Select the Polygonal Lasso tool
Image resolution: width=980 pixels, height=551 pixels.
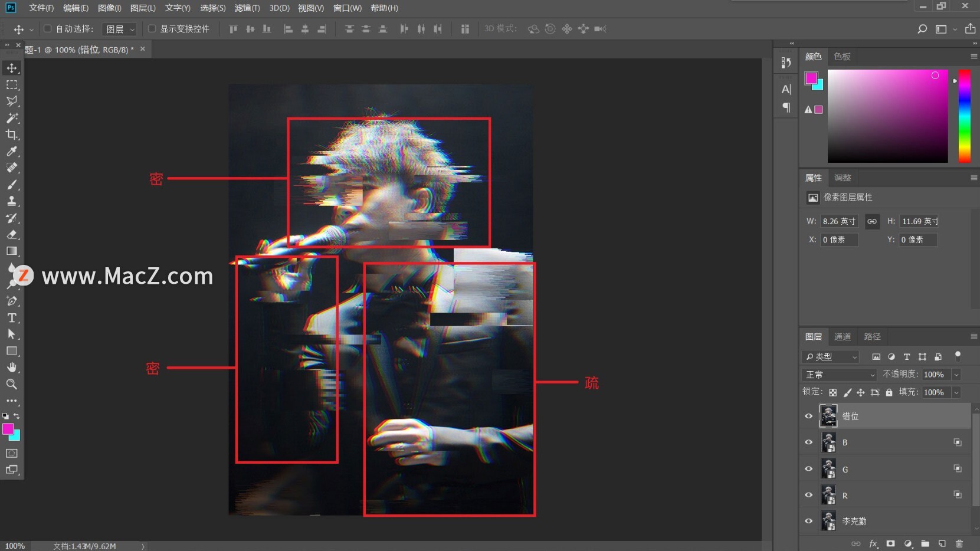point(12,101)
